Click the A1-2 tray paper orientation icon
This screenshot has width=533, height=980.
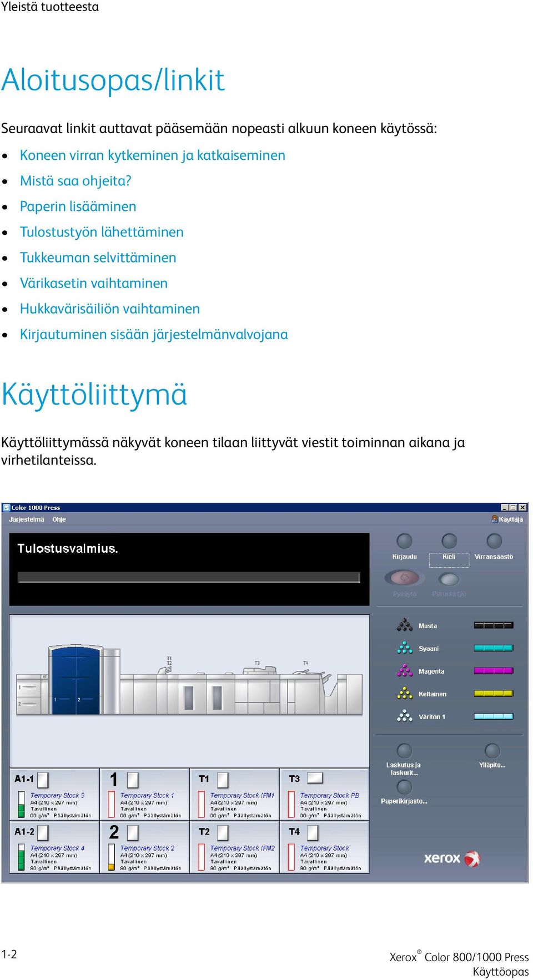coord(43,832)
